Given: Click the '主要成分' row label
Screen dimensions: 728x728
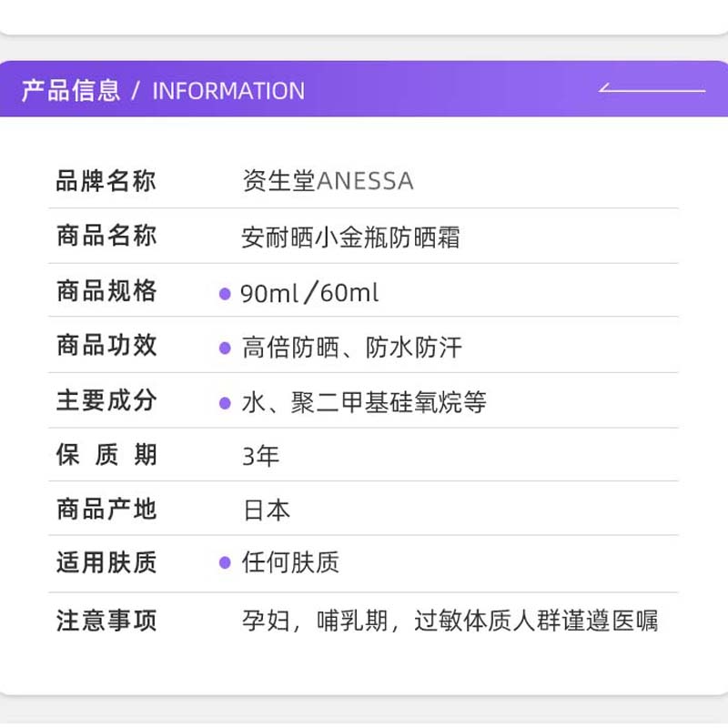Looking at the screenshot, I should pos(106,400).
